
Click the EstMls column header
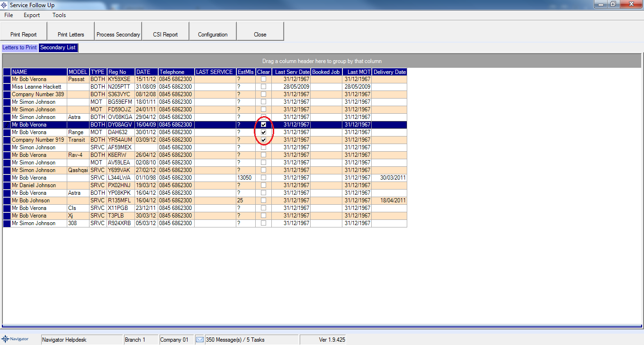(x=246, y=72)
